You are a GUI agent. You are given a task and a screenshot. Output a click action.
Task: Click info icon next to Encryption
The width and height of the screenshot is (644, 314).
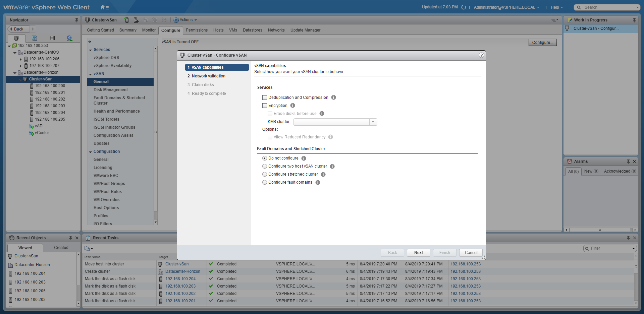tap(292, 106)
